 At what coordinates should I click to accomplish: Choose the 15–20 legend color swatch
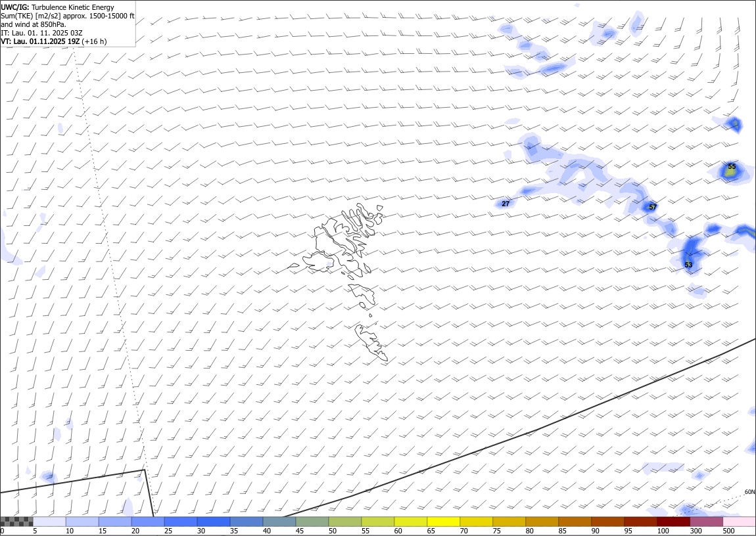(x=115, y=522)
